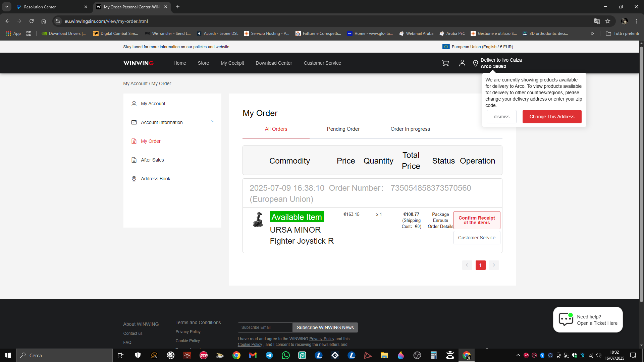Open a new browser tab
644x362 pixels.
(x=178, y=7)
